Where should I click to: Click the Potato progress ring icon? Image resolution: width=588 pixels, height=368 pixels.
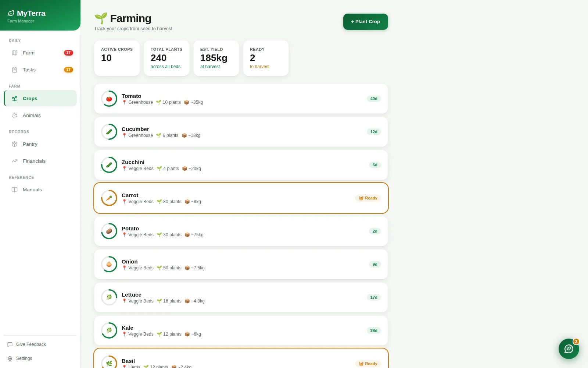109,231
